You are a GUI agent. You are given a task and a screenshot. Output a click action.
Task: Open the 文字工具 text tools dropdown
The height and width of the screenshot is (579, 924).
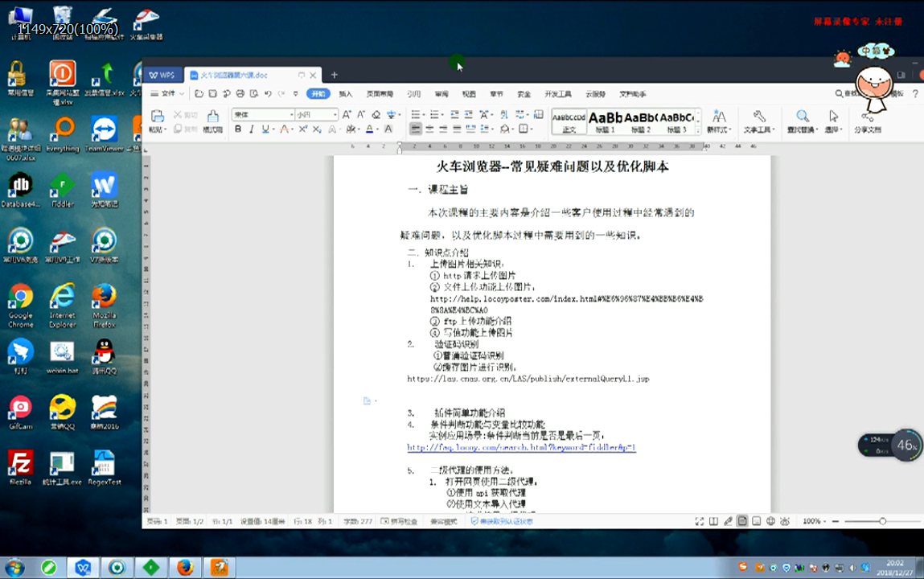pyautogui.click(x=758, y=121)
